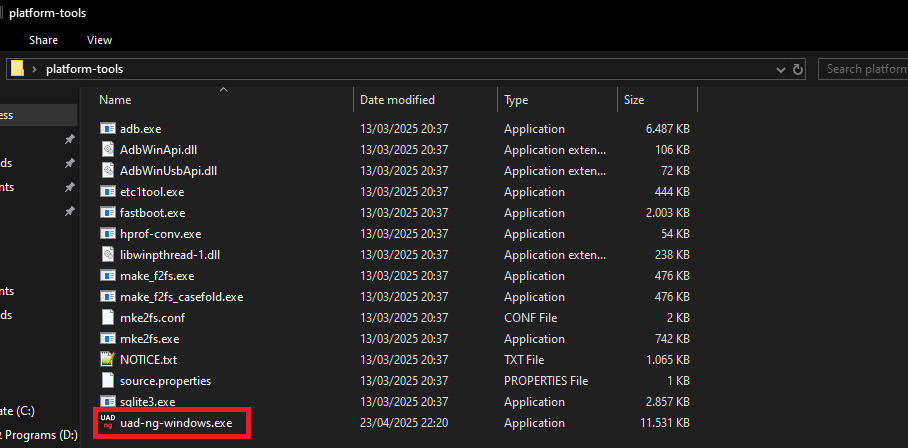Select the source.properties file name
908x448 pixels.
[x=165, y=381]
